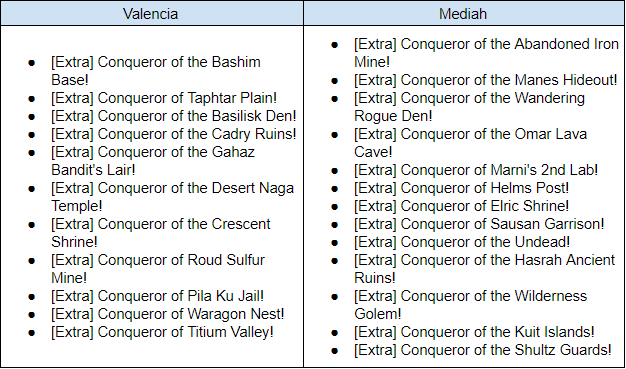Viewport: 626px width, 369px height.
Task: Click the Mediah column header
Action: [x=463, y=14]
